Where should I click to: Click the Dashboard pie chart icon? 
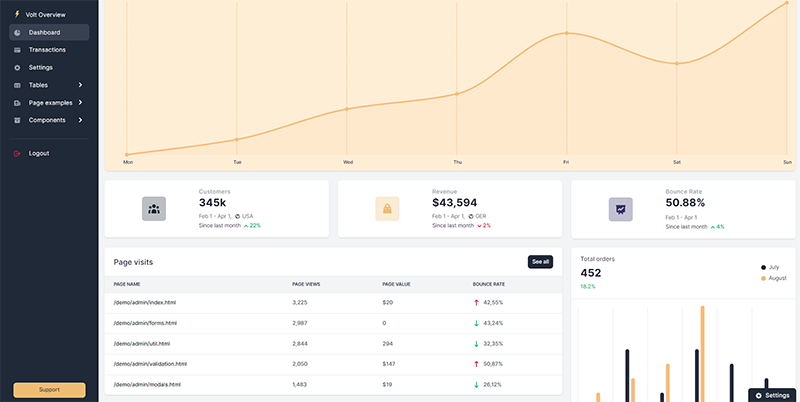tap(17, 33)
